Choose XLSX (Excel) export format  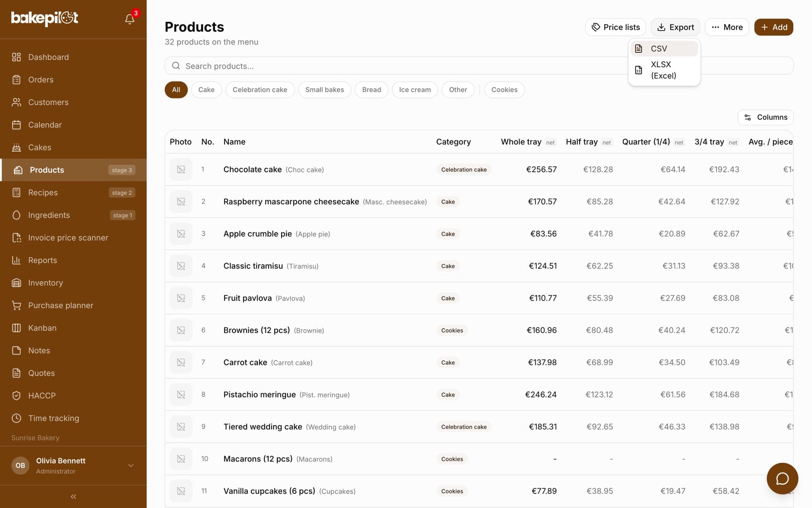[x=664, y=70]
